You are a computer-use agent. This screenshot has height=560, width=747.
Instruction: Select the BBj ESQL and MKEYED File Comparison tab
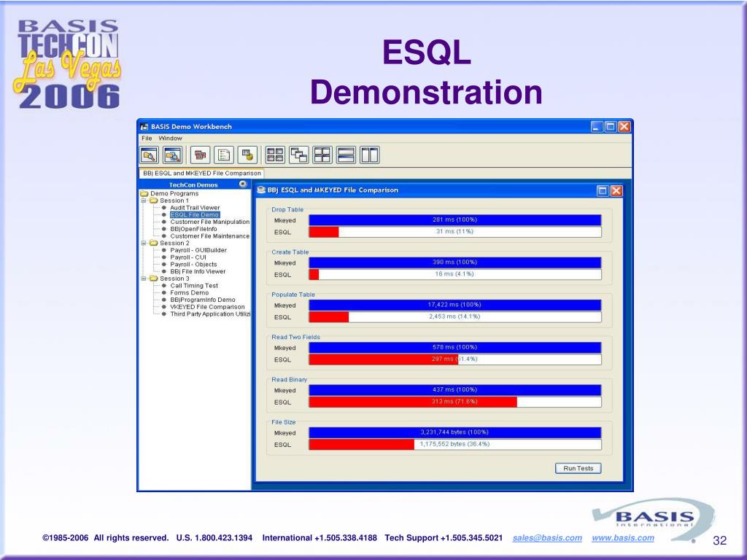(x=202, y=174)
